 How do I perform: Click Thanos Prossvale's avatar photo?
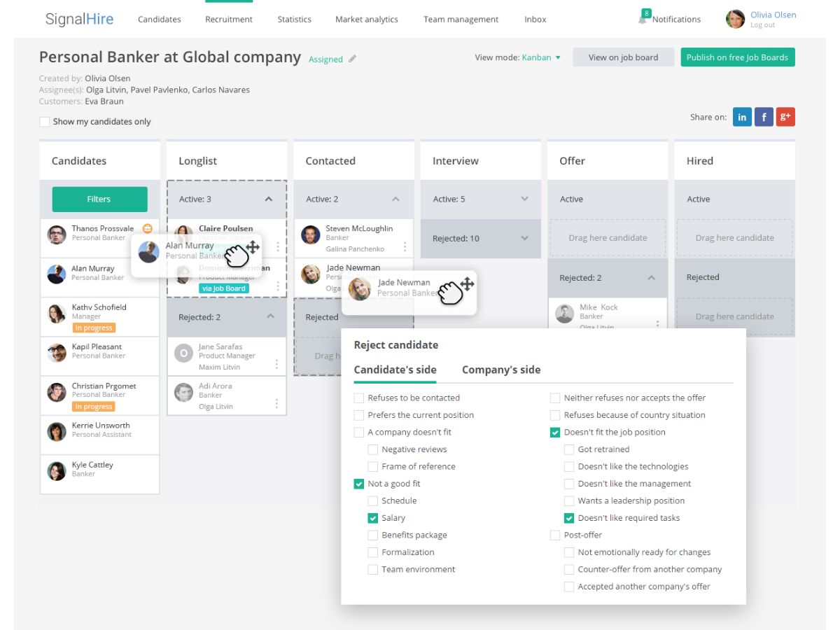click(57, 234)
